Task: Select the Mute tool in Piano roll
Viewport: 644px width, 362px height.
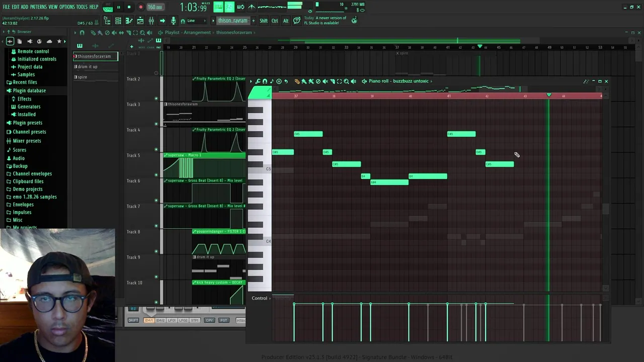Action: 325,81
